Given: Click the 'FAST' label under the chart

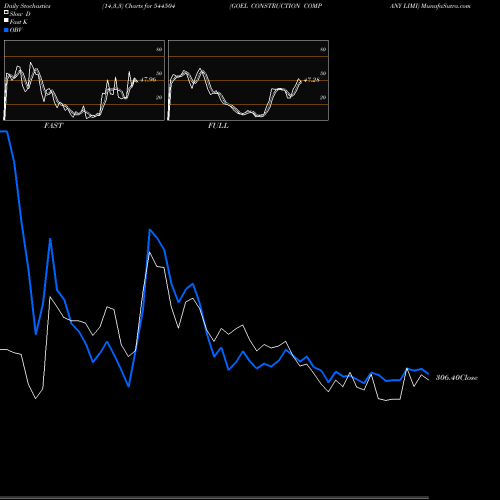Looking at the screenshot, I should (53, 126).
